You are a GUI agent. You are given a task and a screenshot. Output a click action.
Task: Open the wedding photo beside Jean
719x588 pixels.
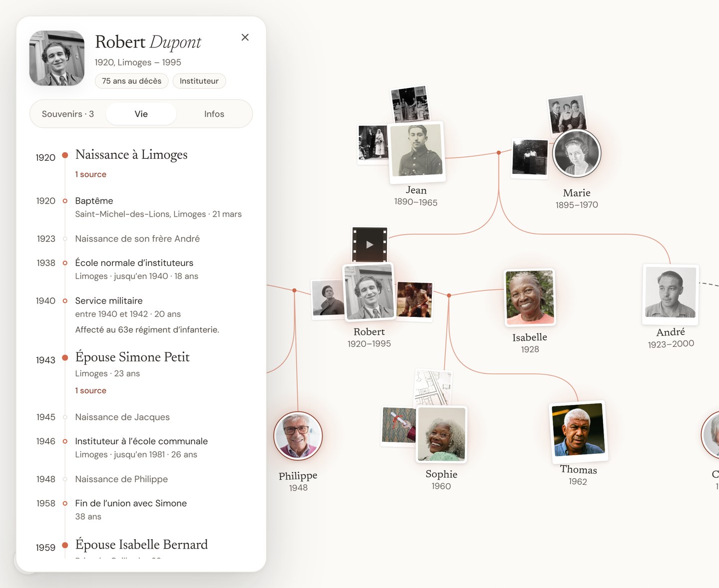pos(373,144)
